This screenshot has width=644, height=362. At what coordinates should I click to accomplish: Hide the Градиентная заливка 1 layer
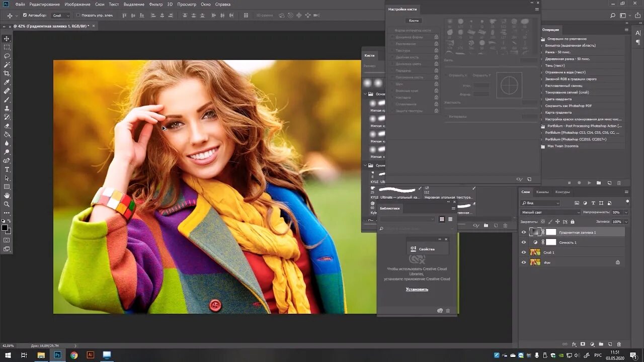click(524, 232)
